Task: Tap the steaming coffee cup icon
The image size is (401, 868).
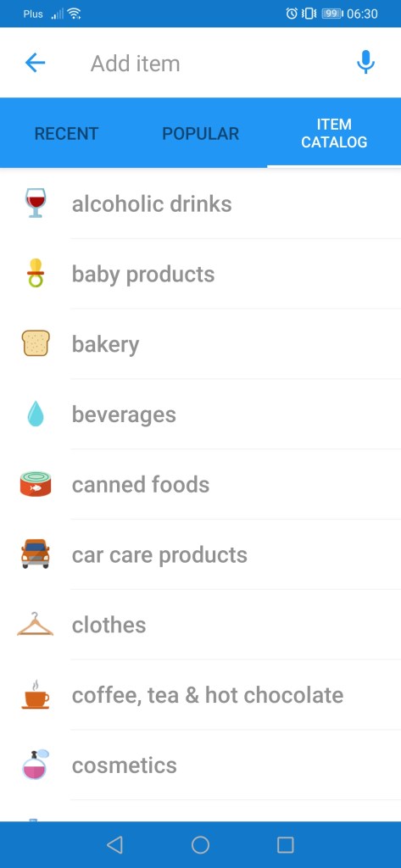Action: pos(36,694)
